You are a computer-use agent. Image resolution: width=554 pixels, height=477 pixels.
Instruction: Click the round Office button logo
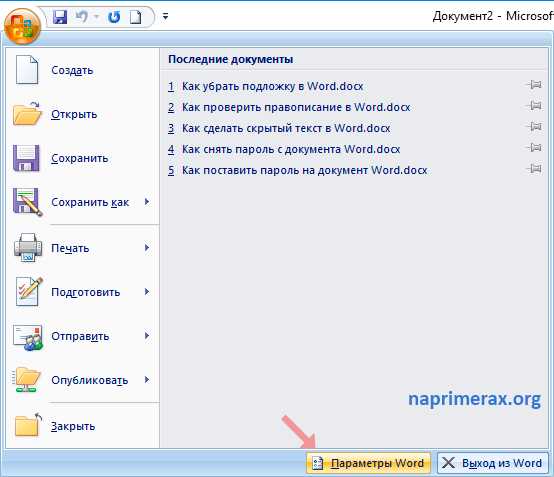(22, 26)
